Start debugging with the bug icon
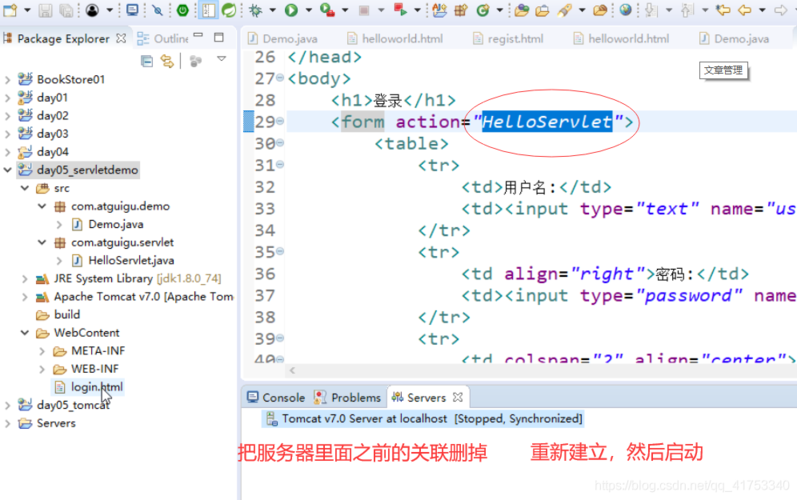797x500 pixels. coord(256,10)
